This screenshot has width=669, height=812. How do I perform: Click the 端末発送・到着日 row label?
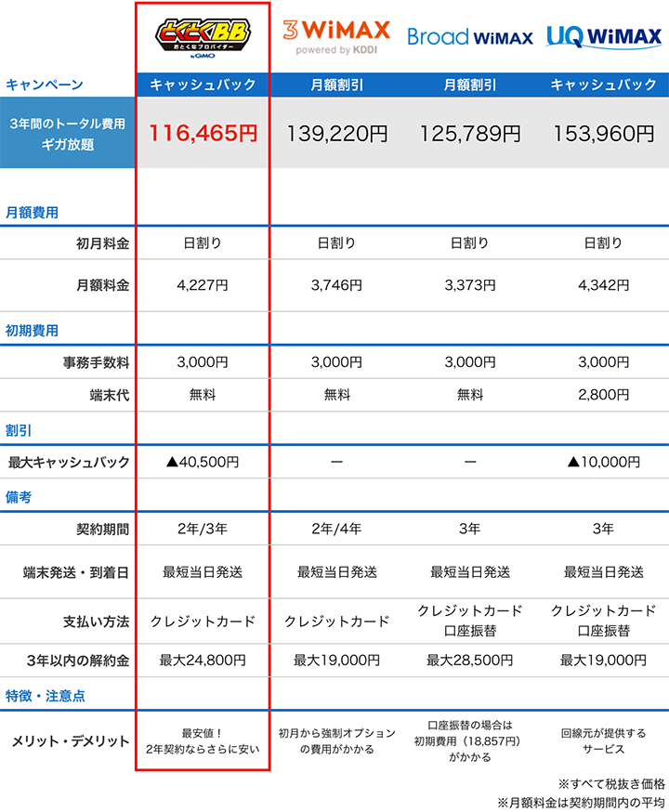click(x=75, y=572)
